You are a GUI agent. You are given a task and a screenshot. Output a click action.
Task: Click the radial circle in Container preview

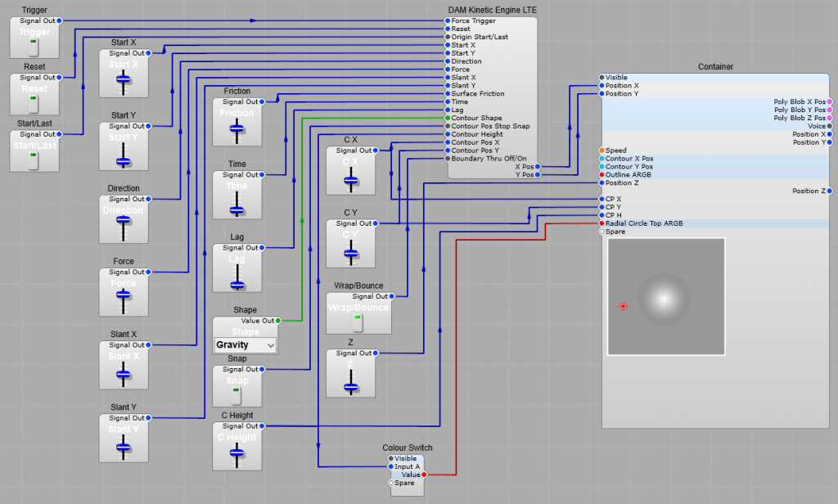665,297
